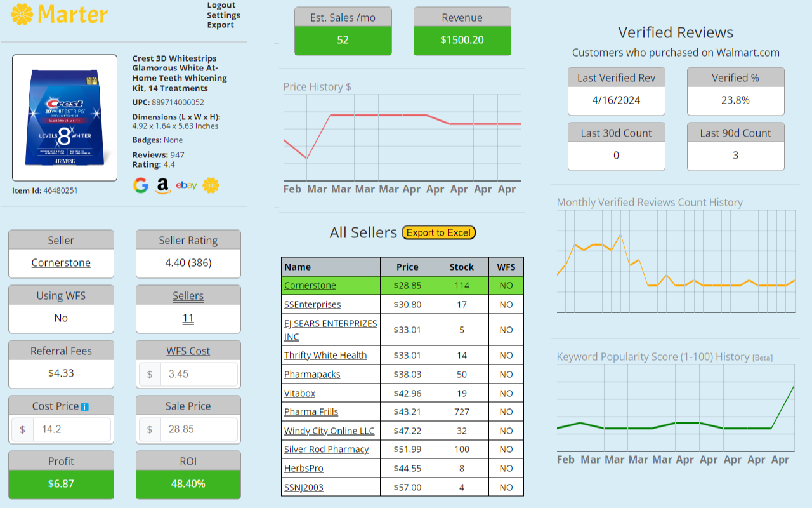Click the Profit value $6.87
The width and height of the screenshot is (812, 508).
pos(61,484)
